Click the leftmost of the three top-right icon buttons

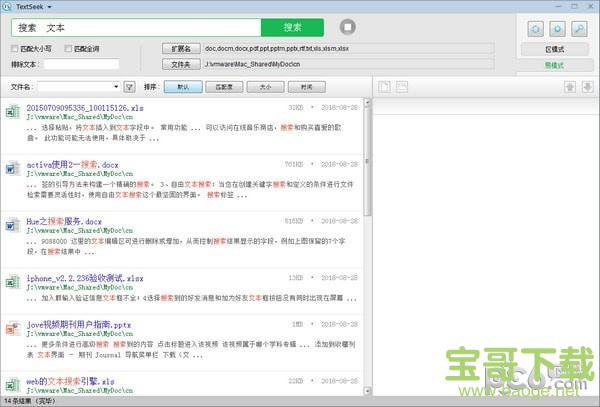tap(536, 29)
